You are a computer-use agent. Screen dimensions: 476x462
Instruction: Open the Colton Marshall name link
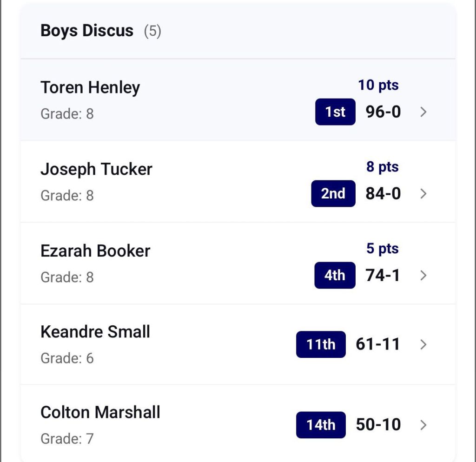pyautogui.click(x=100, y=412)
